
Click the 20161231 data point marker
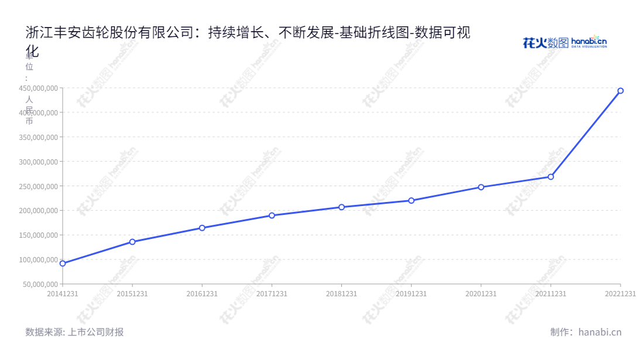(202, 228)
